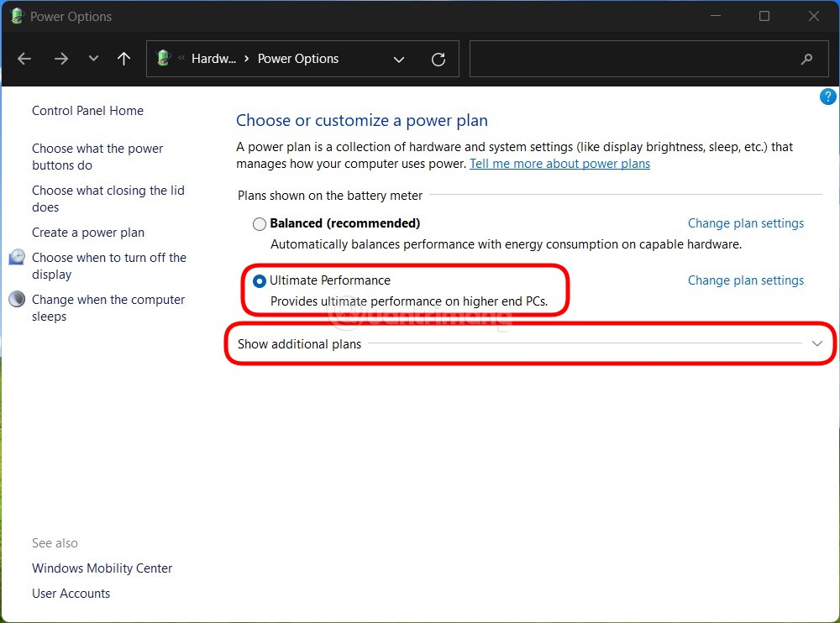This screenshot has height=623, width=840.
Task: Click the Forward navigation arrow
Action: click(x=60, y=59)
